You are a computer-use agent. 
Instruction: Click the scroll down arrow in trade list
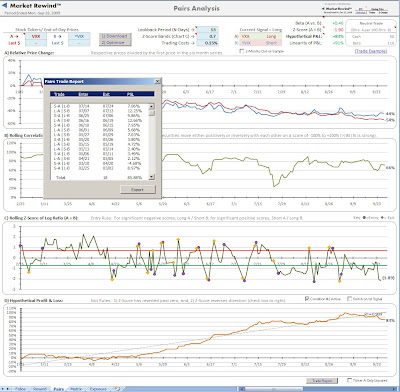152,177
